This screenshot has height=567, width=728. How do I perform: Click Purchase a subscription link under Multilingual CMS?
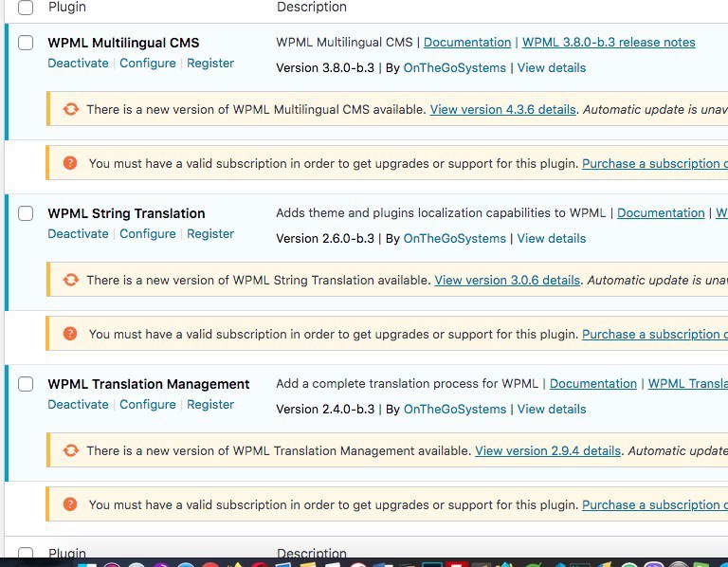pyautogui.click(x=655, y=163)
